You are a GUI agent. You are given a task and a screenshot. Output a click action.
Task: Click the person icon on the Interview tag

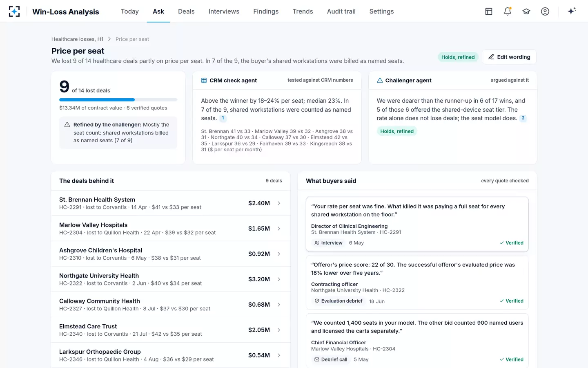coord(317,243)
